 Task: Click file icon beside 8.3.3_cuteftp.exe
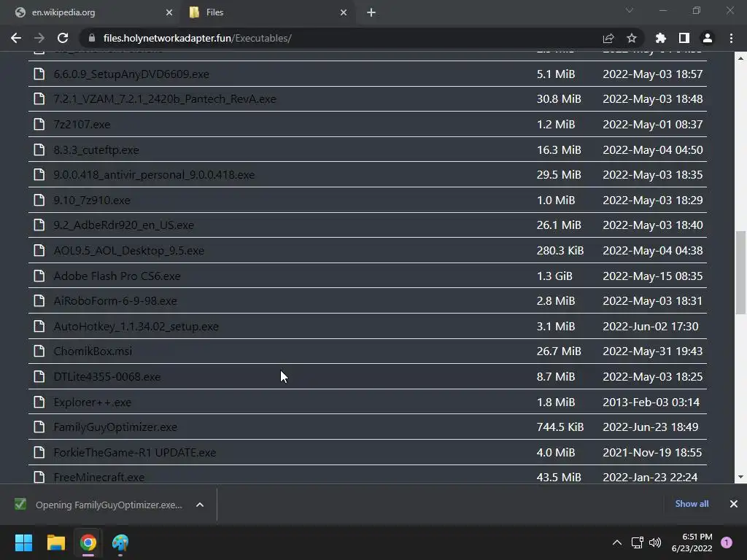point(39,149)
